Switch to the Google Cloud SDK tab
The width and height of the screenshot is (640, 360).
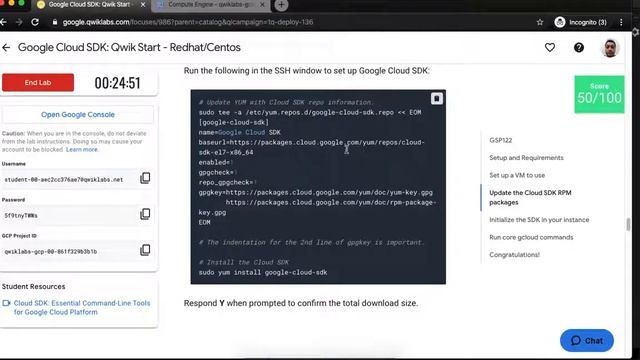coord(91,5)
